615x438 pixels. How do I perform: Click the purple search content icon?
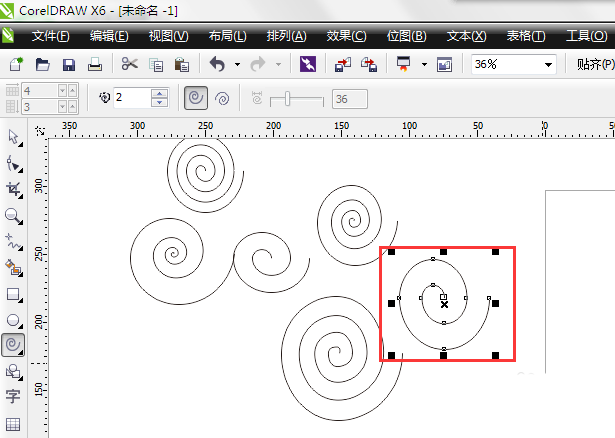(308, 64)
